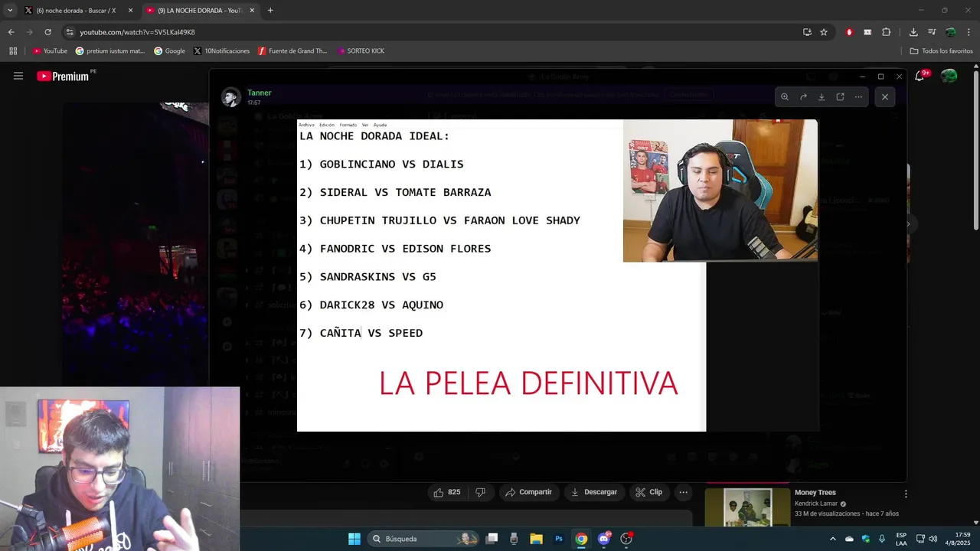Open Money Trees video thumbnail
The image size is (980, 551).
pyautogui.click(x=747, y=507)
